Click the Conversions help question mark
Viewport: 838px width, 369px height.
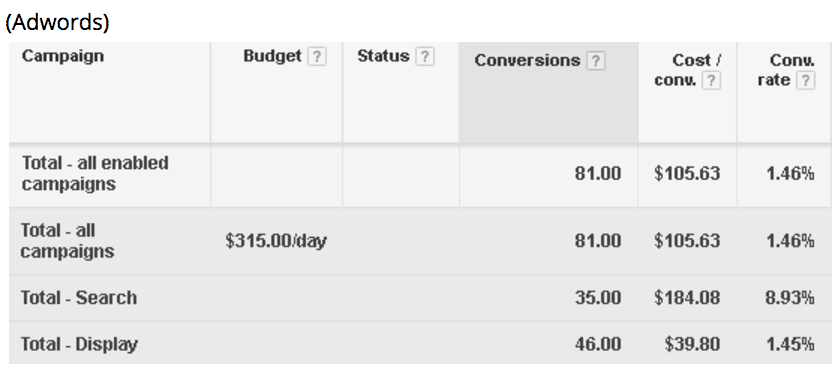(x=595, y=61)
